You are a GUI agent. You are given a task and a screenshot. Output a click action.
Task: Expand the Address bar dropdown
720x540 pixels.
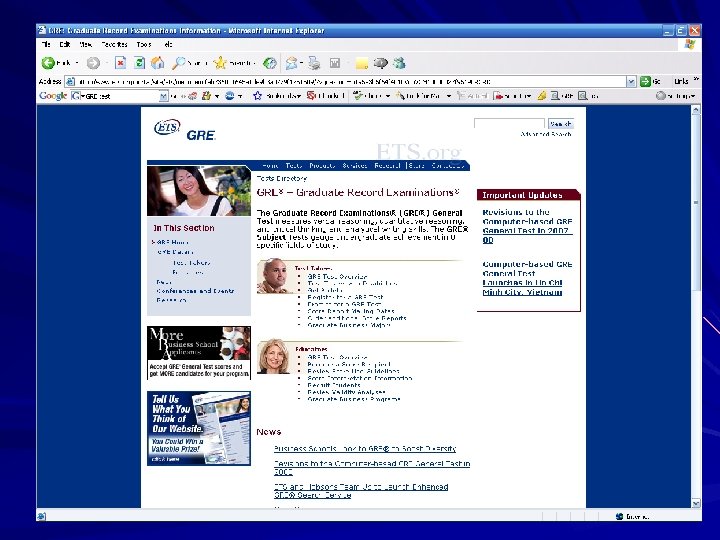(x=631, y=82)
